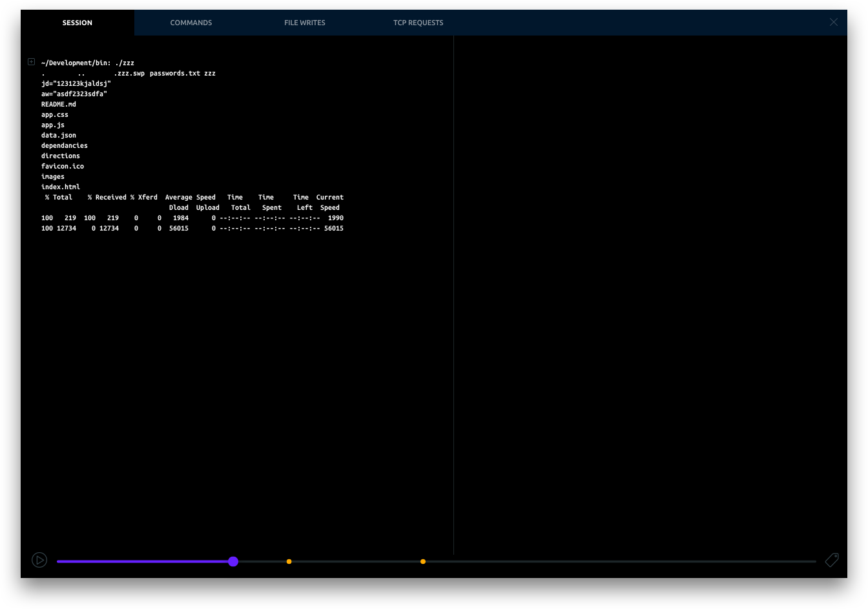Close the session viewer with X

833,22
